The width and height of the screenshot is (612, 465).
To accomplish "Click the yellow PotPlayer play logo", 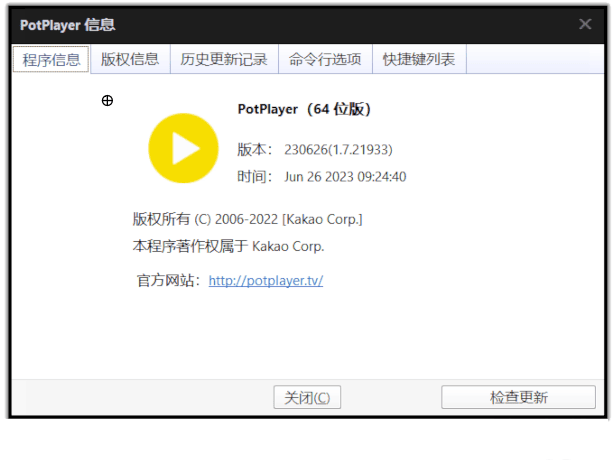I will coord(183,148).
